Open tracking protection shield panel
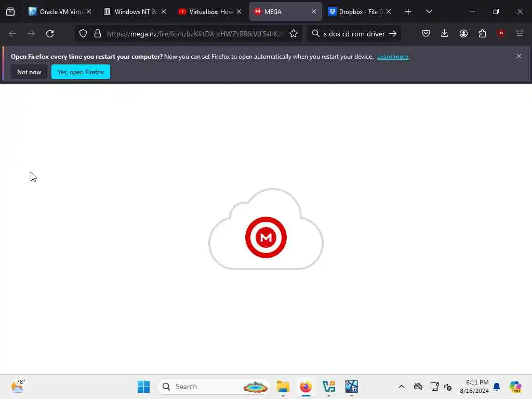The width and height of the screenshot is (532, 399). [83, 34]
